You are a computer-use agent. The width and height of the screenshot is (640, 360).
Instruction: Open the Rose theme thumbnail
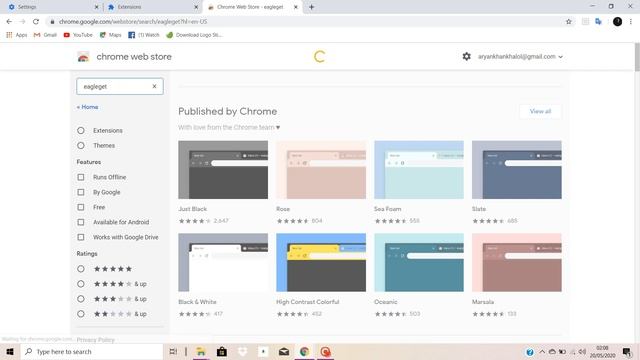tap(321, 170)
